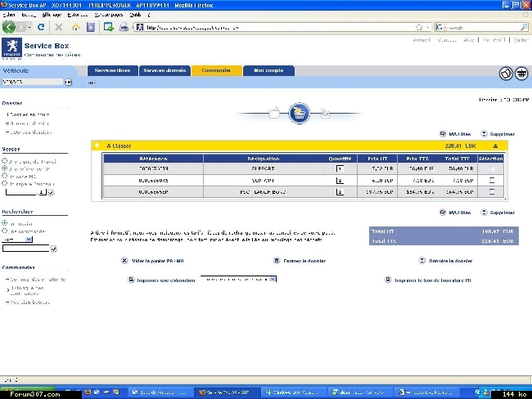Go back with the green Back arrow
Image resolution: width=532 pixels, height=399 pixels.
tap(9, 27)
